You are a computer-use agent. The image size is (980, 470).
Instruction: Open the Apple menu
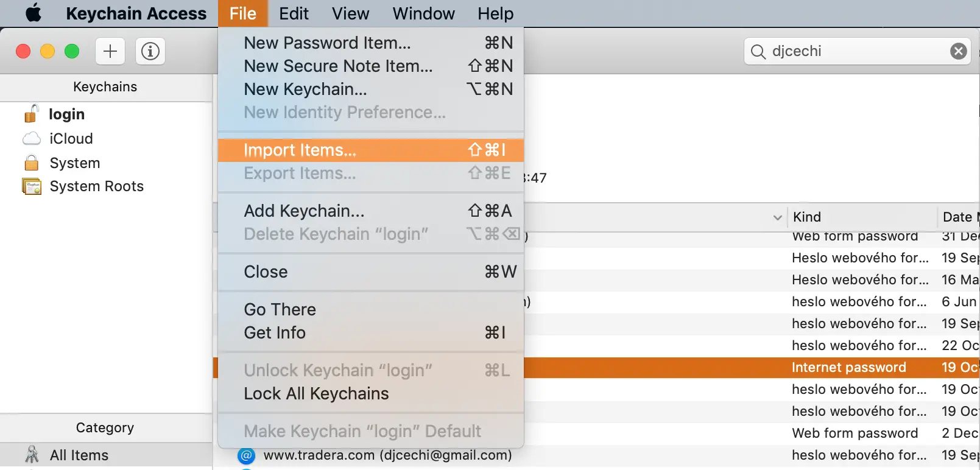click(x=33, y=13)
